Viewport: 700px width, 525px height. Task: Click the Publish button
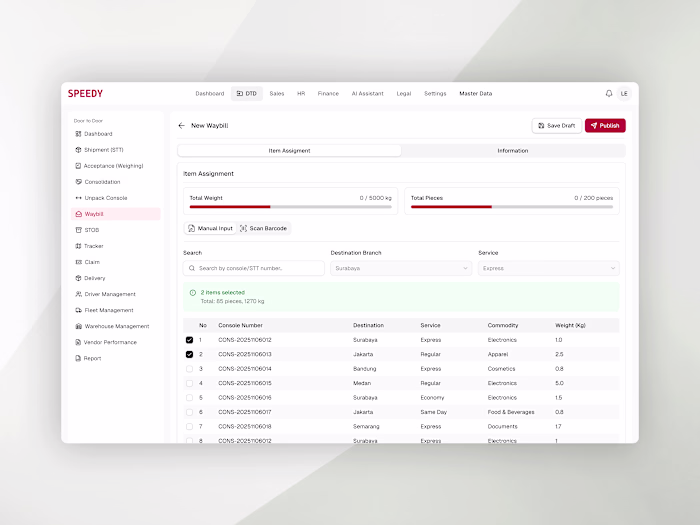pyautogui.click(x=605, y=126)
